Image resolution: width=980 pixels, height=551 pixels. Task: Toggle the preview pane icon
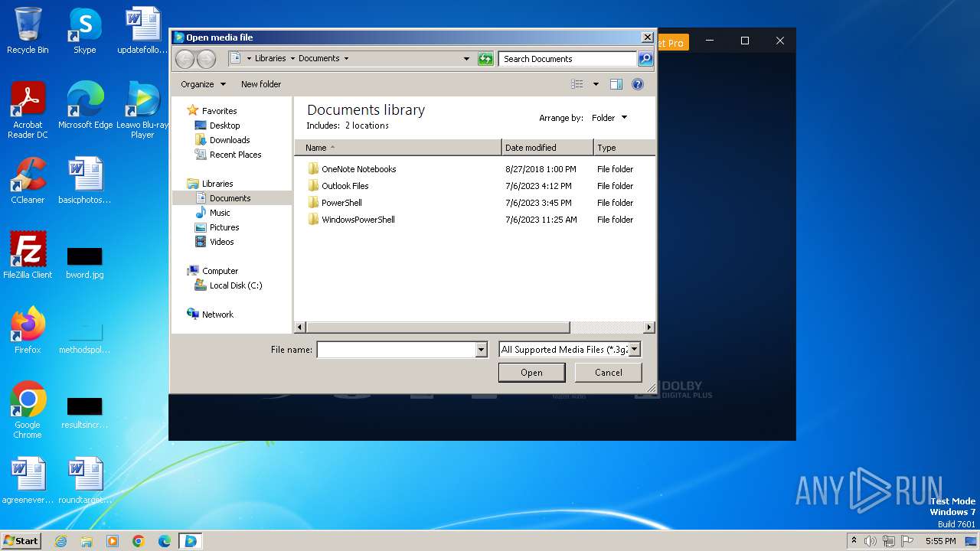point(616,84)
